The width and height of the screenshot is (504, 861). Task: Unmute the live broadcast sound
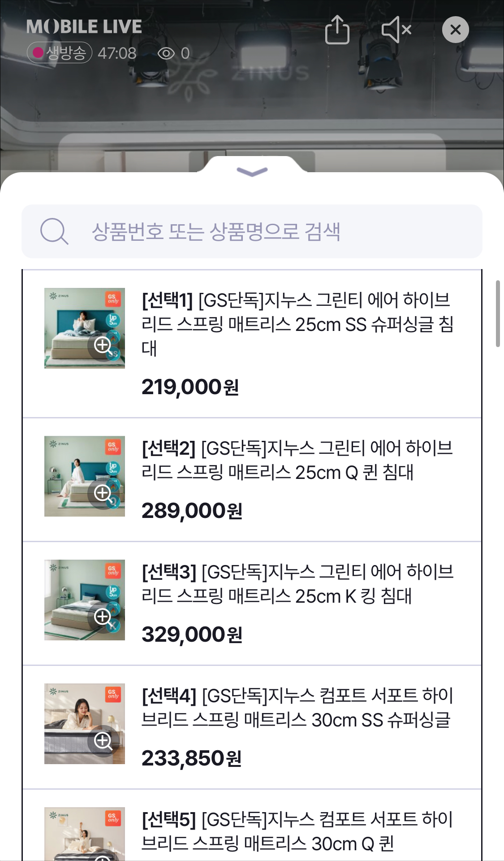click(x=396, y=30)
